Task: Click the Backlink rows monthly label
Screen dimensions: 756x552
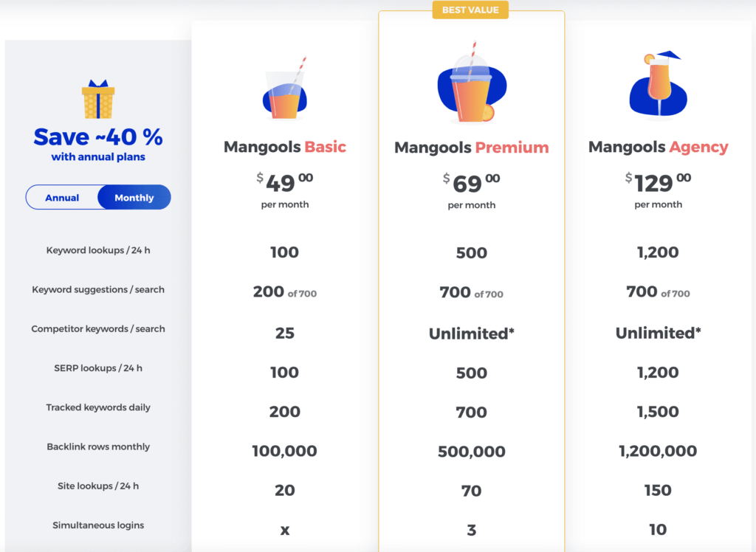Action: point(98,446)
